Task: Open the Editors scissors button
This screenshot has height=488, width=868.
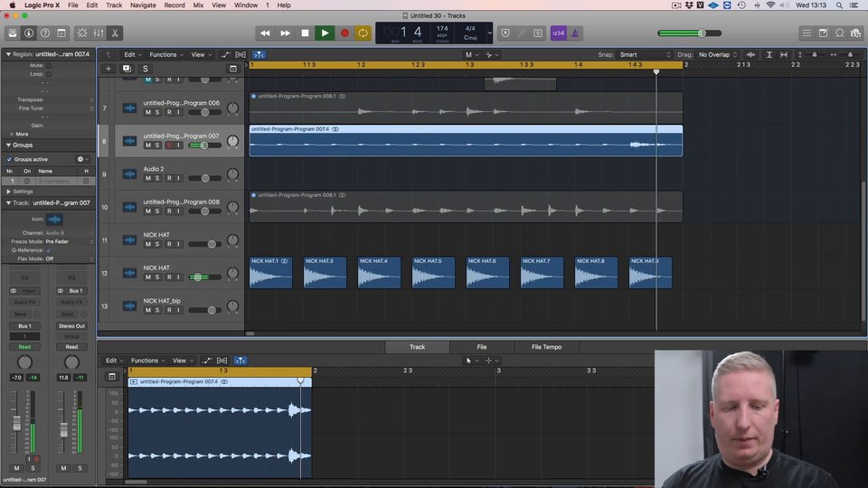Action: click(x=115, y=33)
